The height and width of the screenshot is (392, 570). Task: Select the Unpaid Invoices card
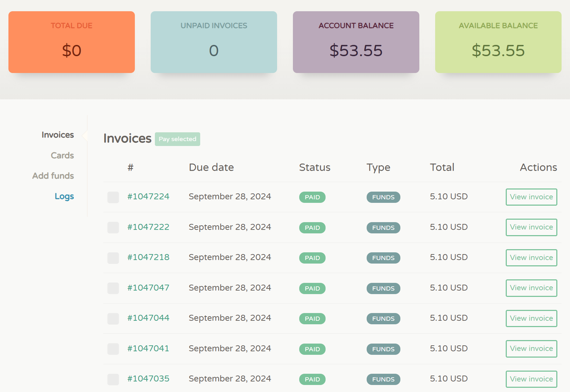(x=214, y=42)
